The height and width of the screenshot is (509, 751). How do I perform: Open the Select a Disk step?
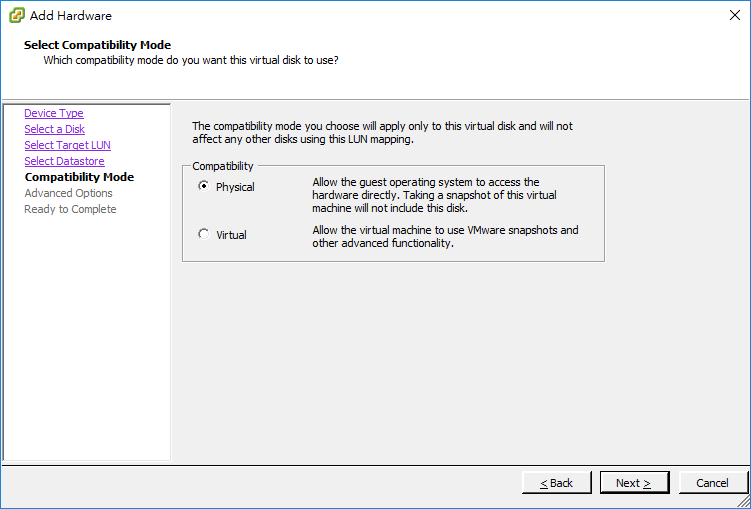[x=54, y=129]
